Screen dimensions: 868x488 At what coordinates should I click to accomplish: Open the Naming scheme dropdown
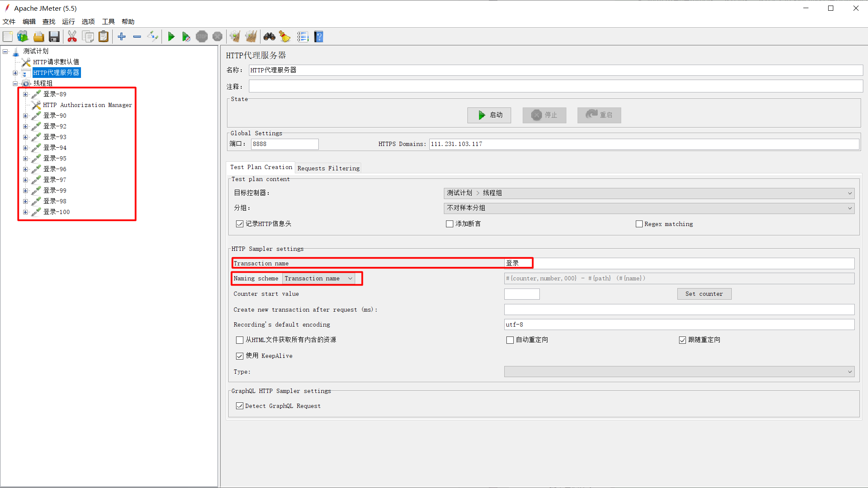pos(319,279)
